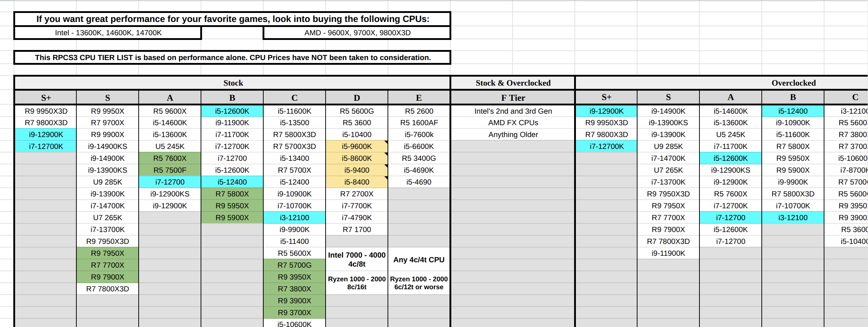Screen dimensions: 868x327
Task: Select the R5 5600G cell
Action: tap(357, 111)
